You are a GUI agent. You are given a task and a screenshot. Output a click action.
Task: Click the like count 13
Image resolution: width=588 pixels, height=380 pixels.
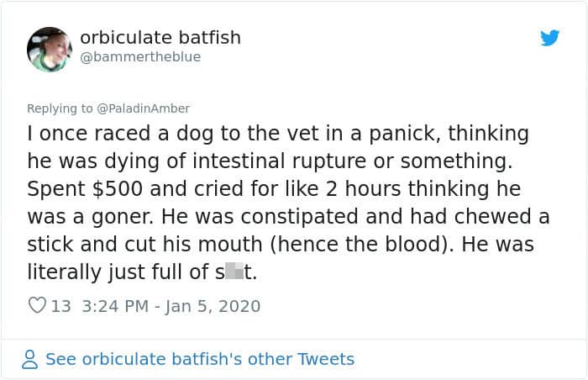(60, 306)
